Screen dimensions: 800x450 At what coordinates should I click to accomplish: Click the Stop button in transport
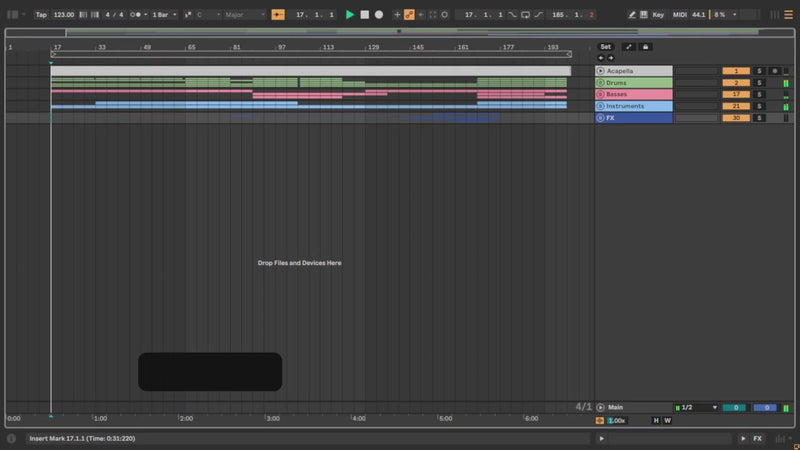pos(364,15)
